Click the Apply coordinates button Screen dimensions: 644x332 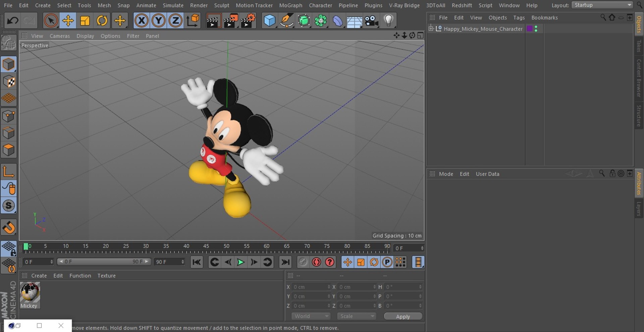(x=403, y=317)
